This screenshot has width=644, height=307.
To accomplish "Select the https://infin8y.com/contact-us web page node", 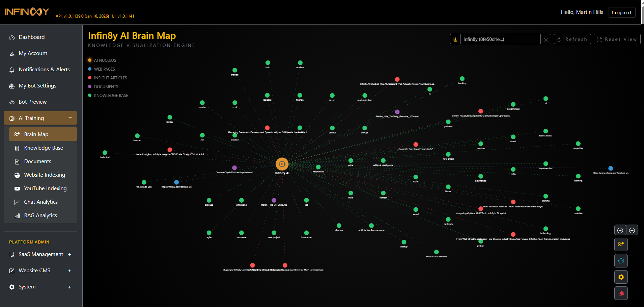I will pos(176,182).
